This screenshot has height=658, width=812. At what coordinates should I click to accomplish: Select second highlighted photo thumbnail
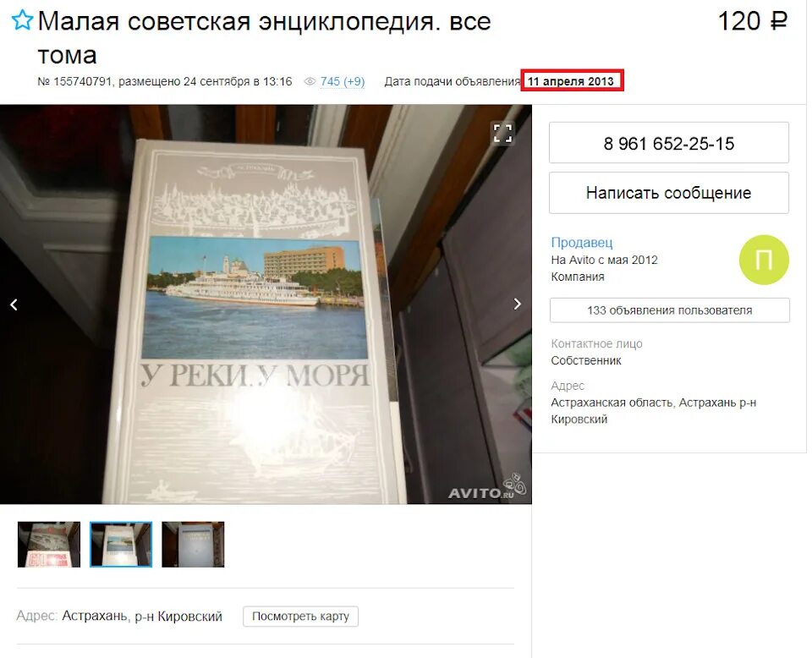point(121,544)
